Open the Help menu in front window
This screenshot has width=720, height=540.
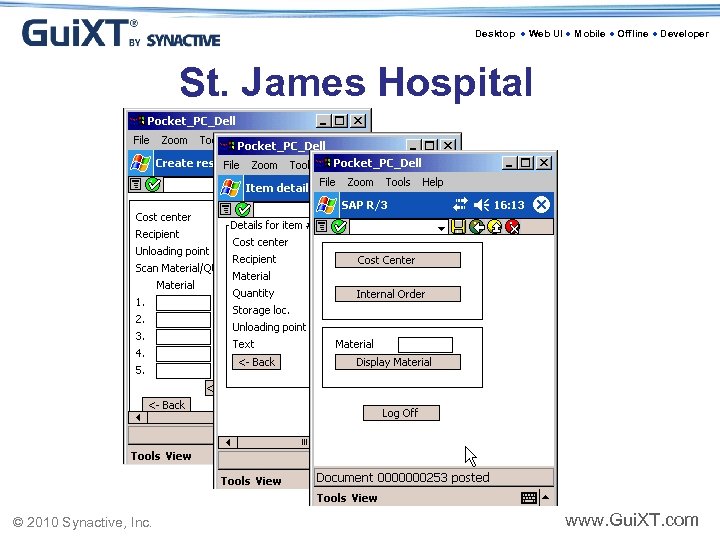click(433, 182)
